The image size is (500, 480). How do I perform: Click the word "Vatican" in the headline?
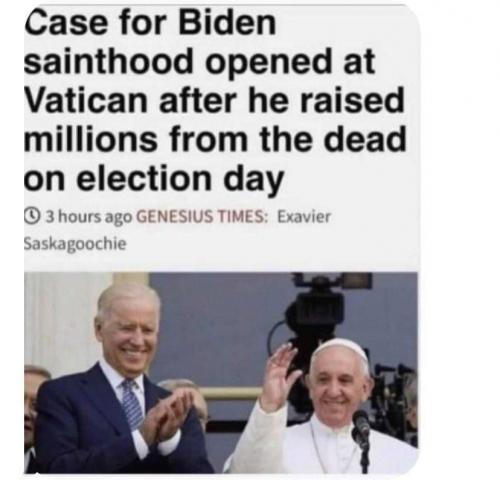coord(85,100)
